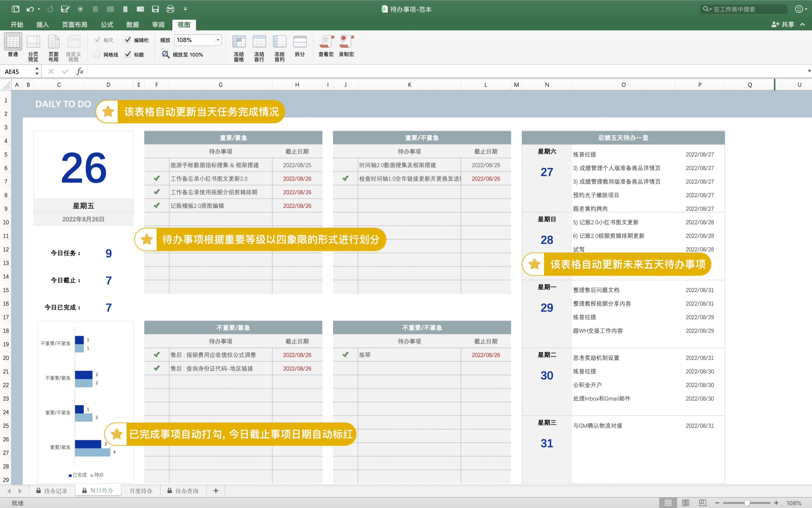Click the Split window icon
This screenshot has width=812, height=508.
coord(300,42)
